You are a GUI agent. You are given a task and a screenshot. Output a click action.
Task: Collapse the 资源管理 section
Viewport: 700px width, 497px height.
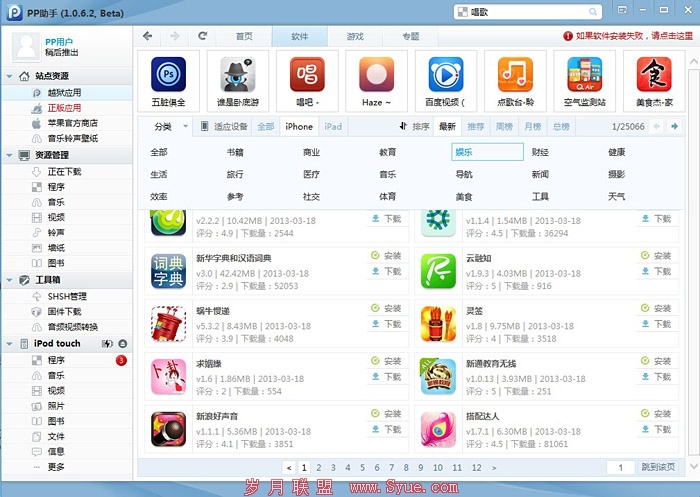click(x=9, y=155)
